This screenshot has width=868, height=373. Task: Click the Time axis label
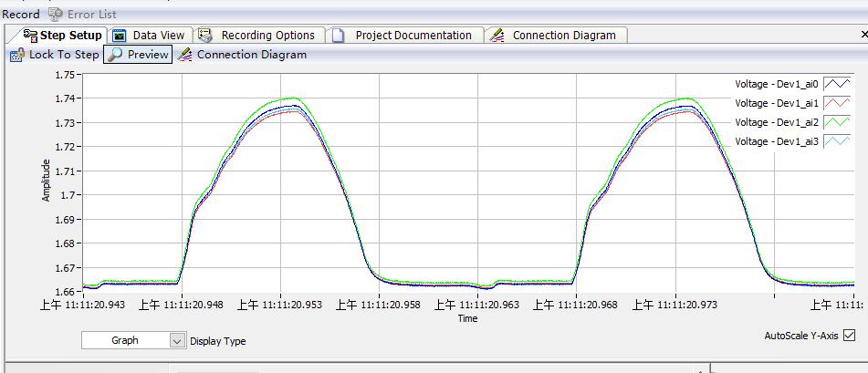(467, 318)
